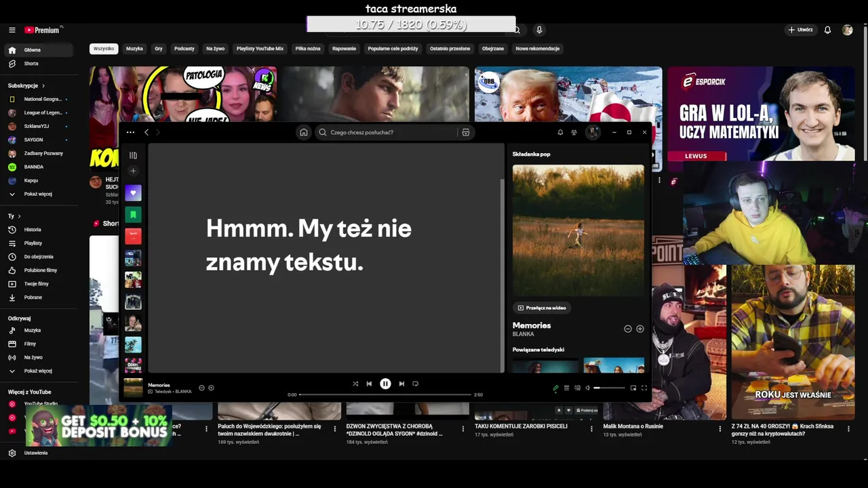Create new playlist plus in Spotify sidebar
This screenshot has height=488, width=868.
click(133, 171)
